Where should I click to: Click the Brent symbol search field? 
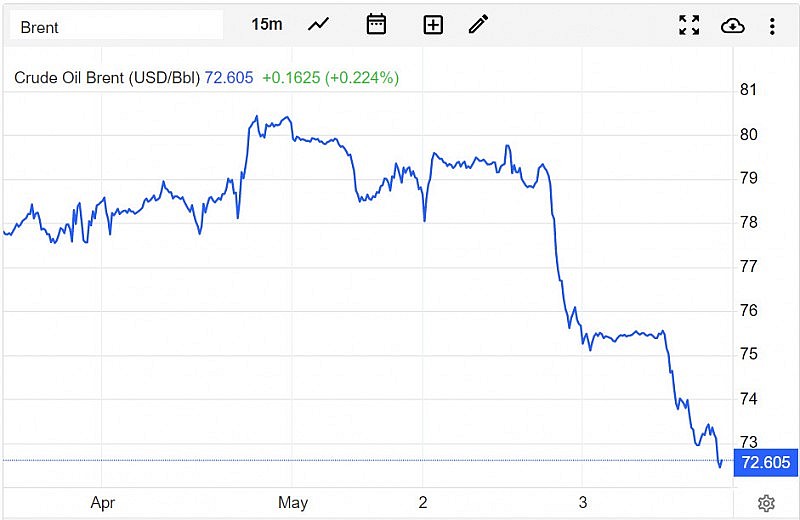pyautogui.click(x=115, y=26)
